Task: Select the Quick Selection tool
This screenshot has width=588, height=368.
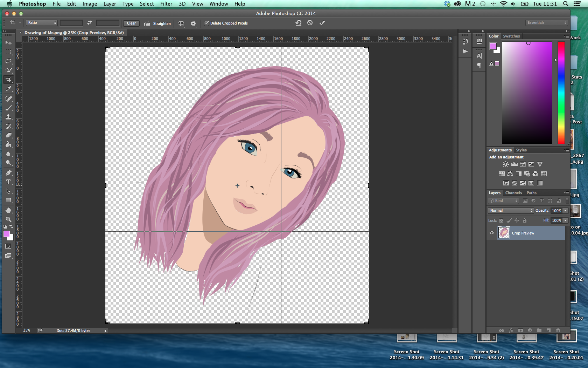Action: pos(8,70)
